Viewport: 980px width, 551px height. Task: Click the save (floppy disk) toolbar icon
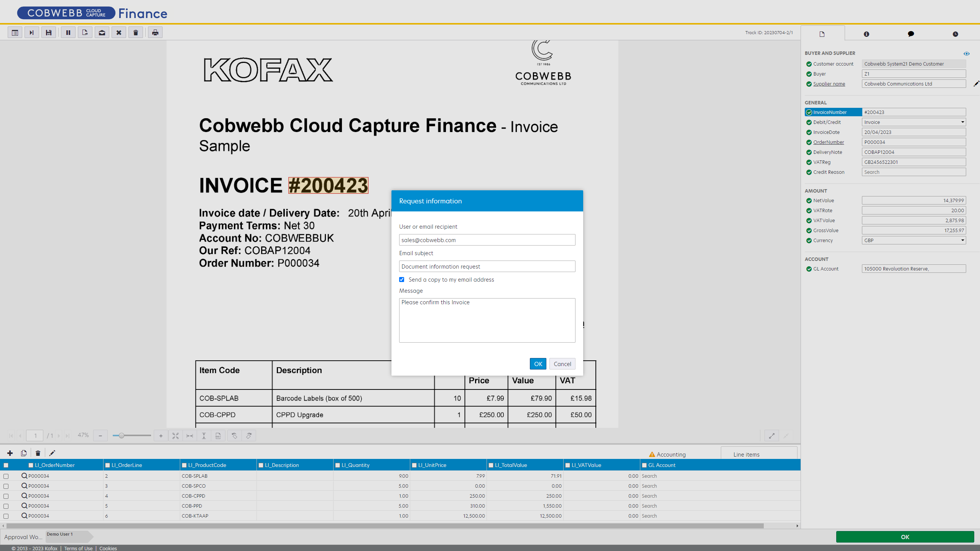[49, 33]
